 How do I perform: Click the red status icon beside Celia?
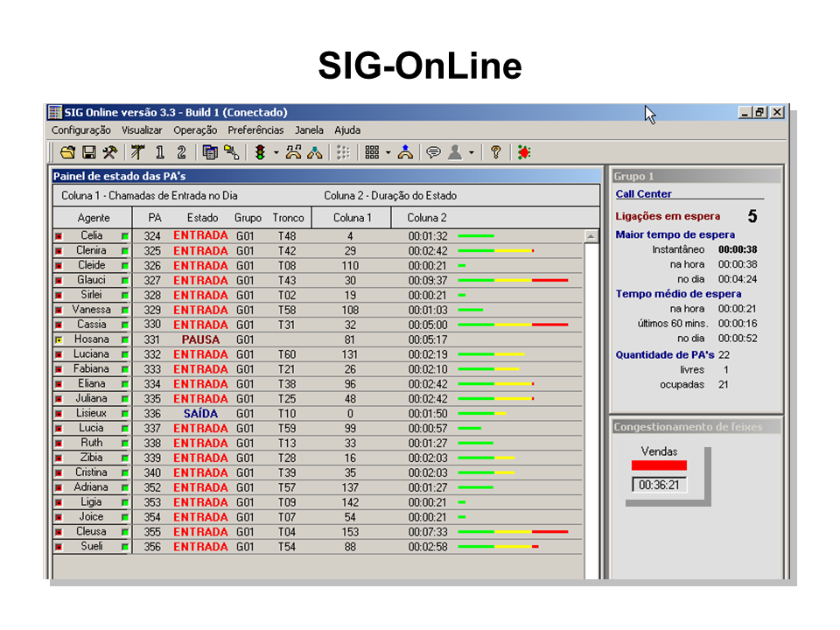click(59, 236)
